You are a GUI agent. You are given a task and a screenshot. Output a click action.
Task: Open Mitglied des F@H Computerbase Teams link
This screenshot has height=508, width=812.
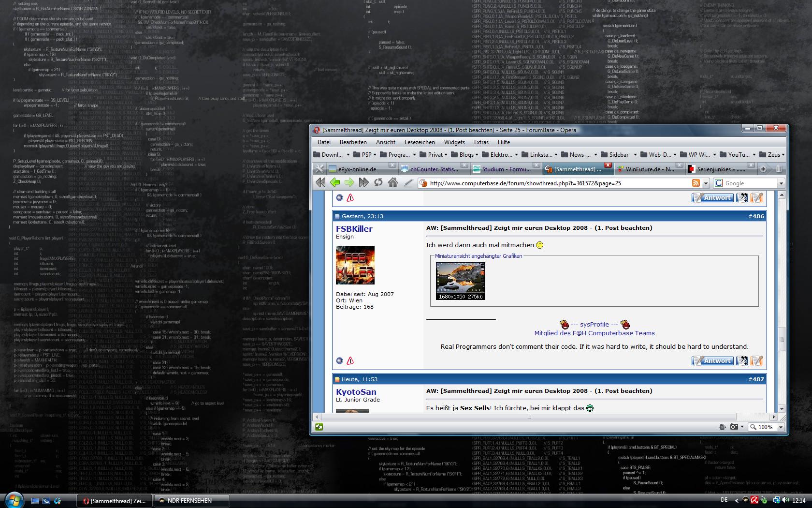point(594,333)
